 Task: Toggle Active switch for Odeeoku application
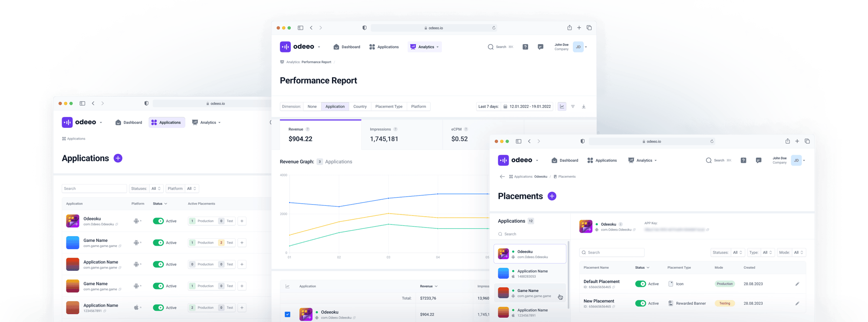[x=158, y=221]
